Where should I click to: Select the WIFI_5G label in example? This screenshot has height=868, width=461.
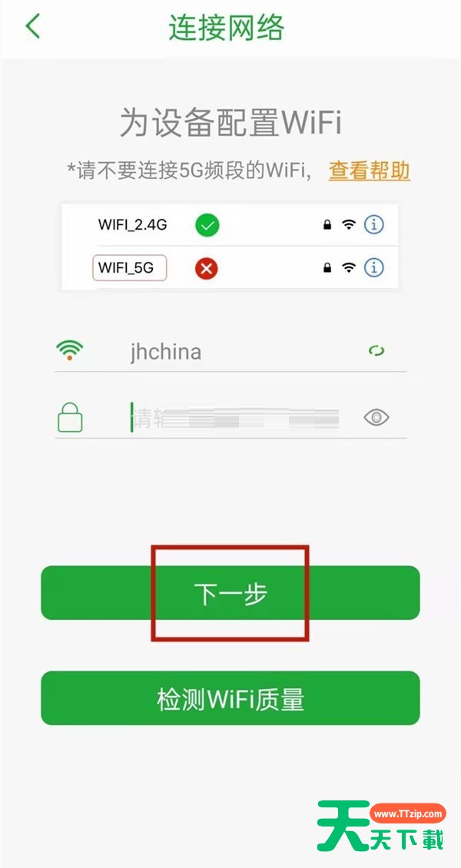(130, 269)
